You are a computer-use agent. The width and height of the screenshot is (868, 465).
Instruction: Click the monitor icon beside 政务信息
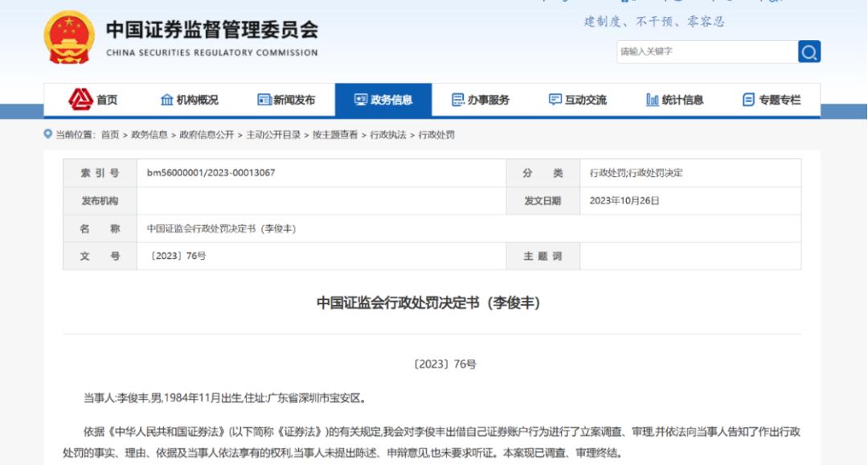[361, 100]
